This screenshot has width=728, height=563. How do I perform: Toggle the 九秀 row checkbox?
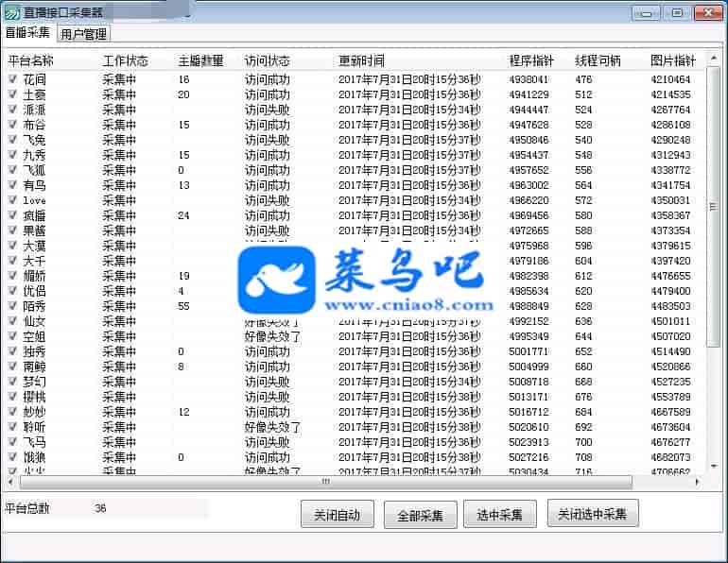[12, 155]
